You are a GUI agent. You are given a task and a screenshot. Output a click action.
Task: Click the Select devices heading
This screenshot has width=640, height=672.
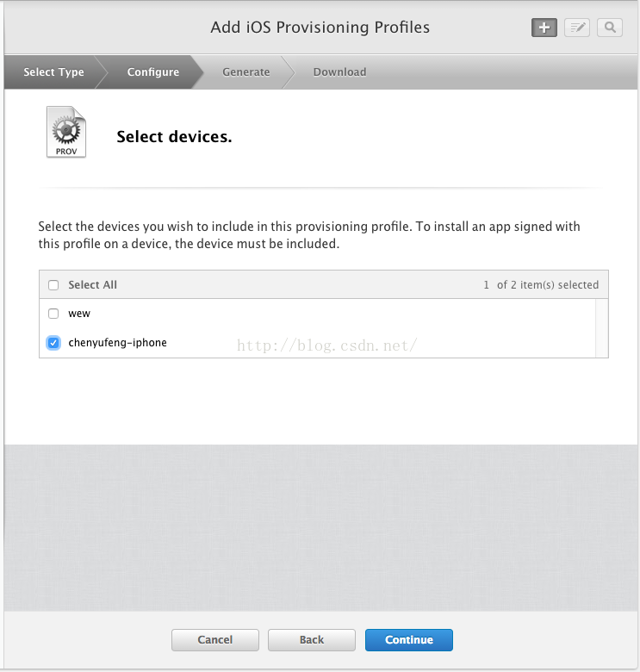[x=174, y=136]
